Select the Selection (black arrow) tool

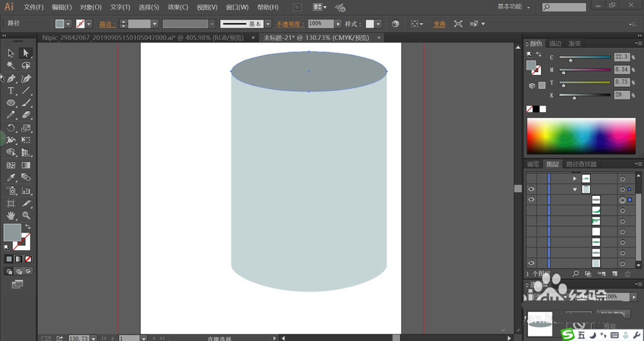[11, 53]
